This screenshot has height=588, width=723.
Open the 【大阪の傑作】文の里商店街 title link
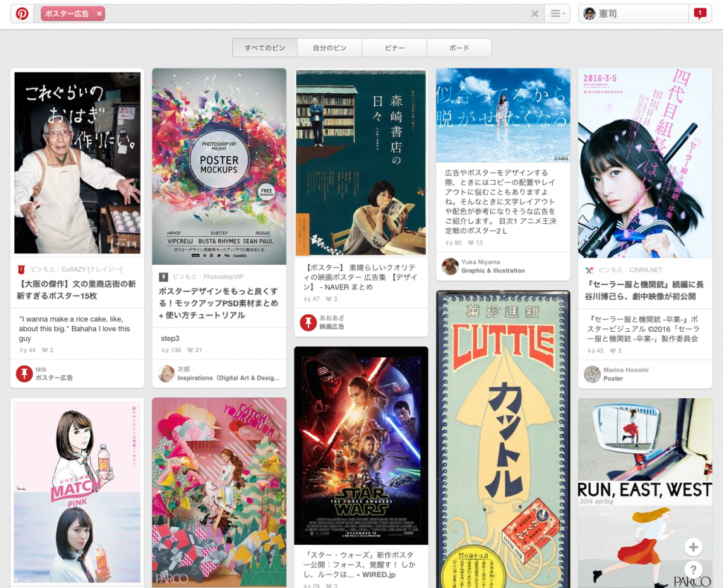click(76, 290)
